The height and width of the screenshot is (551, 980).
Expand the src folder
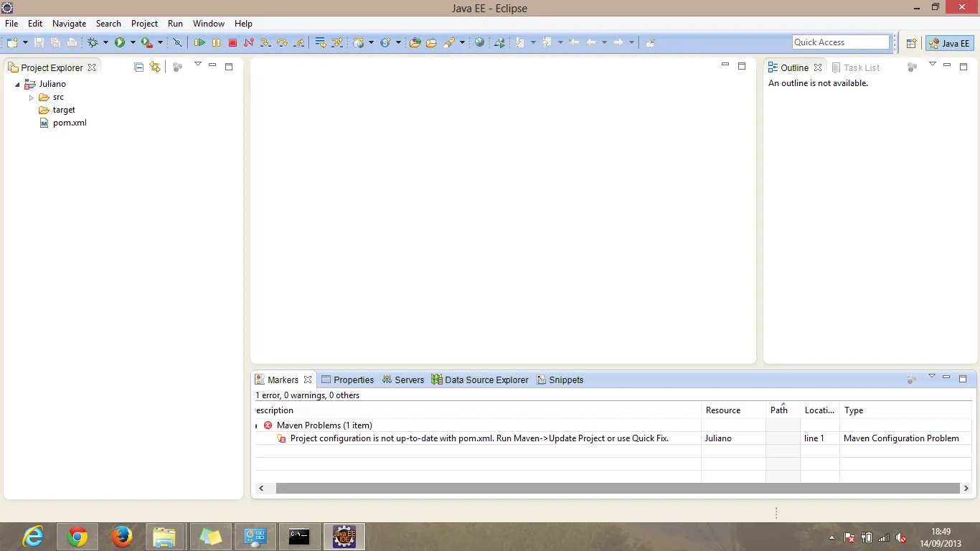tap(31, 98)
